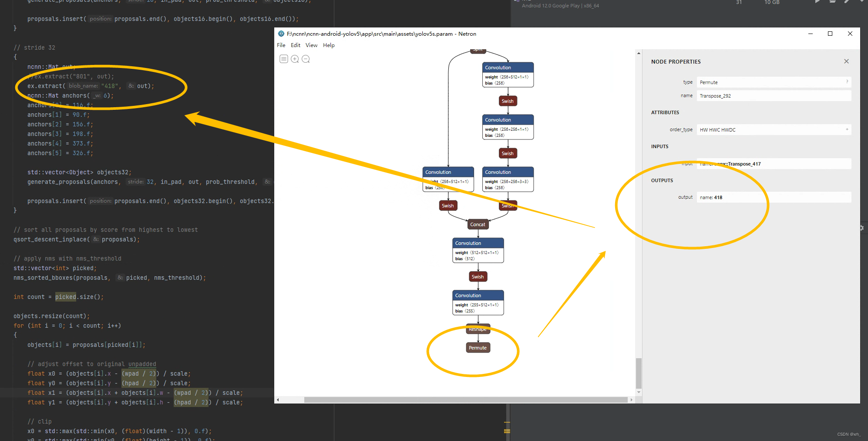Click the Netron horizontal scrollbar thumb

pos(466,400)
